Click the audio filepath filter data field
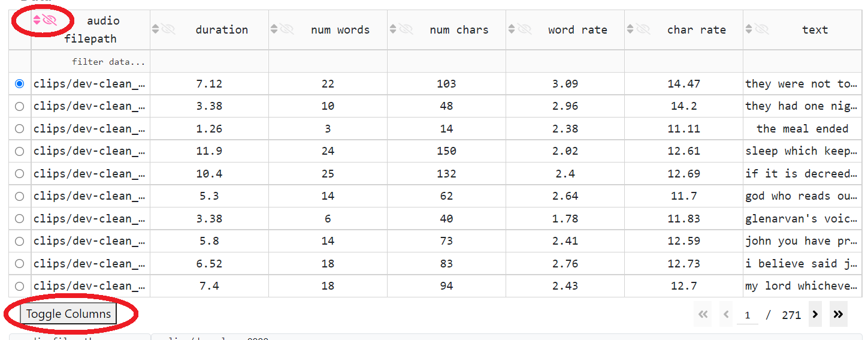The height and width of the screenshot is (340, 868). (90, 62)
